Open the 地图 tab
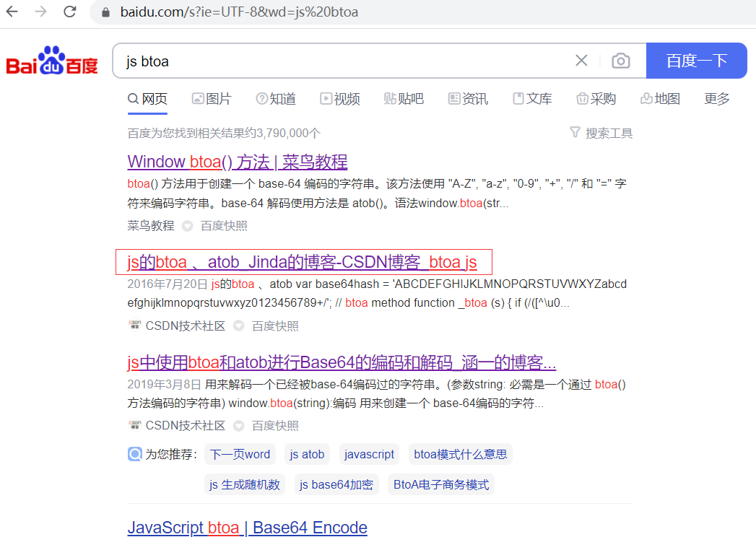Screen dimensions: 756x537 point(661,99)
